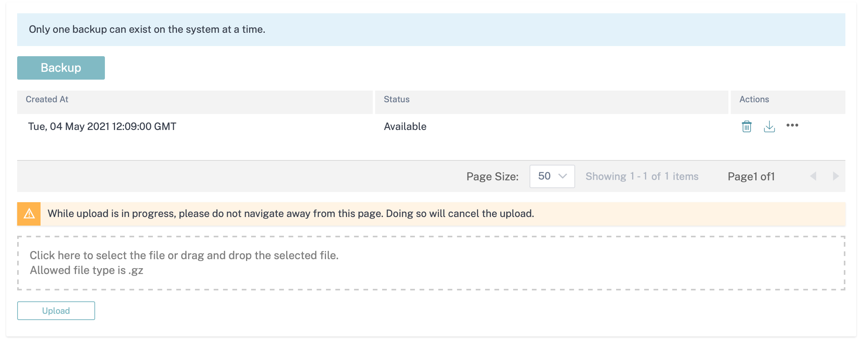Go to previous page arrow

[813, 176]
